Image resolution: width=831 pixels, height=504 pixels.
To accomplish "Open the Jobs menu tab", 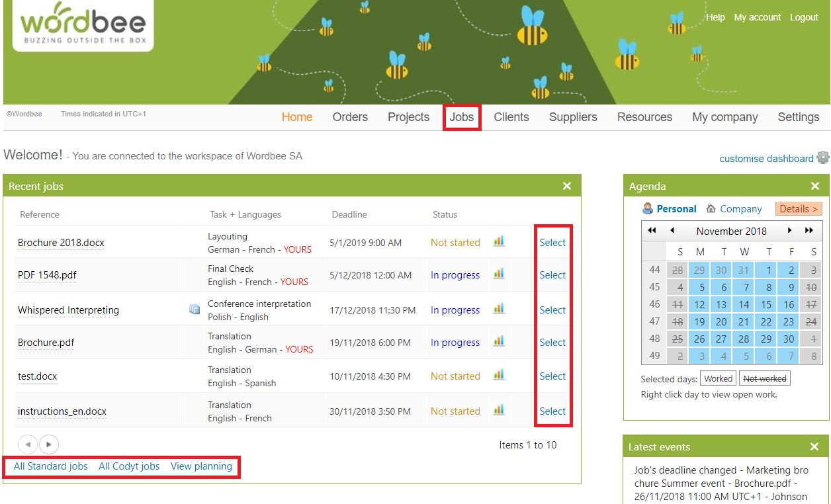I will click(462, 117).
